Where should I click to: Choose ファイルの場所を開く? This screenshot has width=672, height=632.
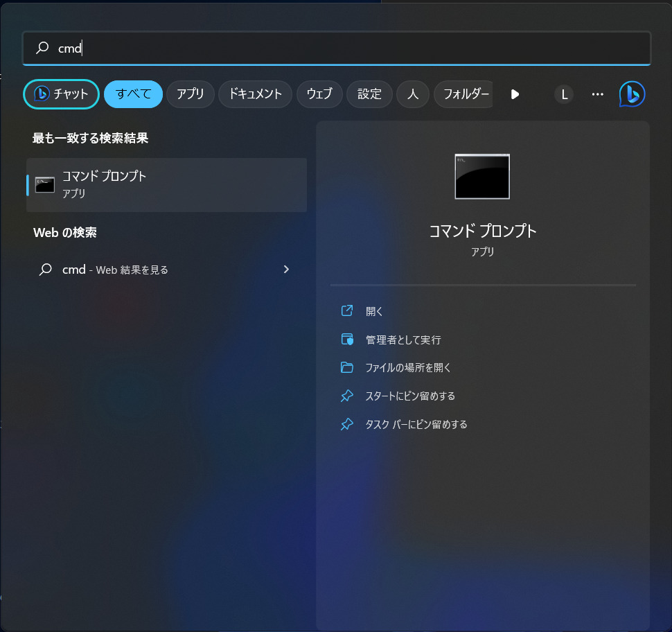pyautogui.click(x=407, y=367)
